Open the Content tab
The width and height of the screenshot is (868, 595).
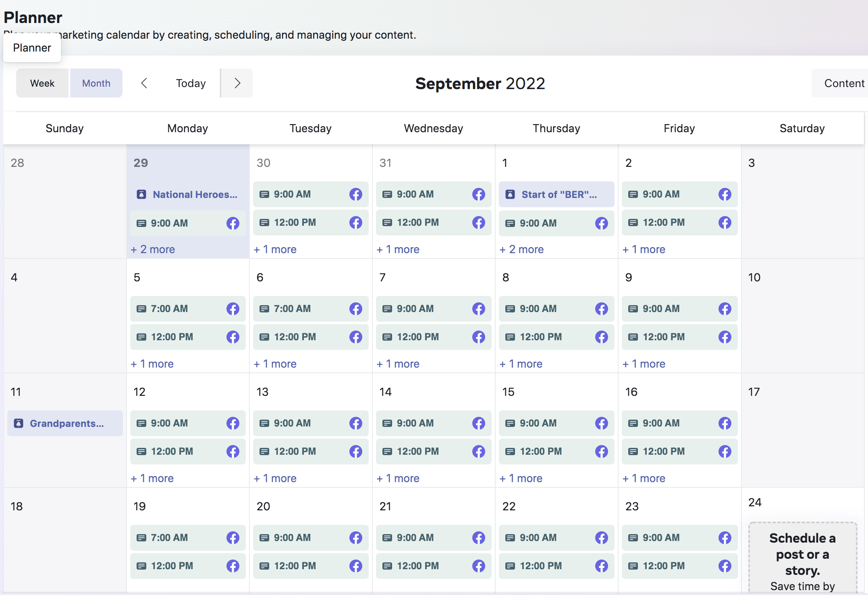tap(843, 83)
